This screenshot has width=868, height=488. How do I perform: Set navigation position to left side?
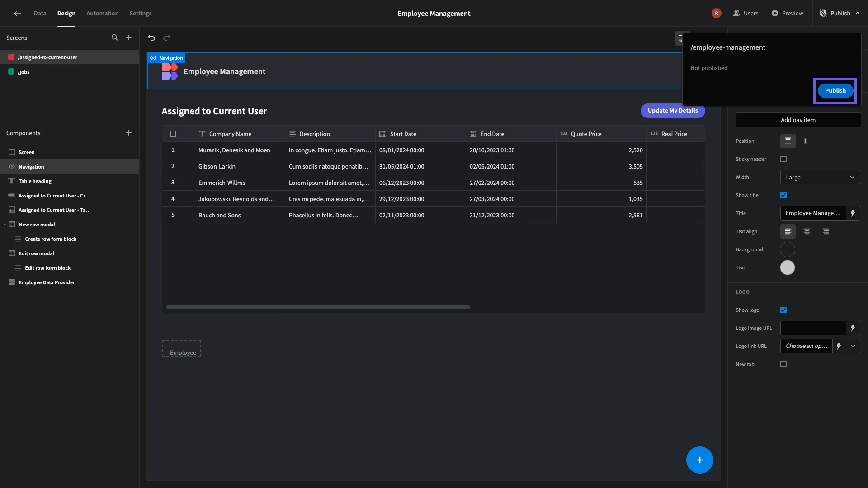[807, 141]
